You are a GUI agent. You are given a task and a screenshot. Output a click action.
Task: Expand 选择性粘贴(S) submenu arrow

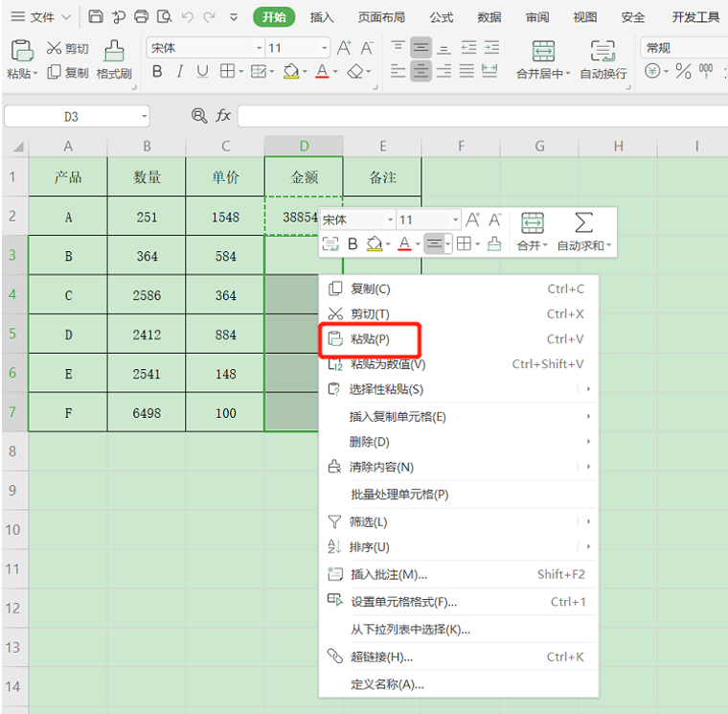(x=588, y=389)
